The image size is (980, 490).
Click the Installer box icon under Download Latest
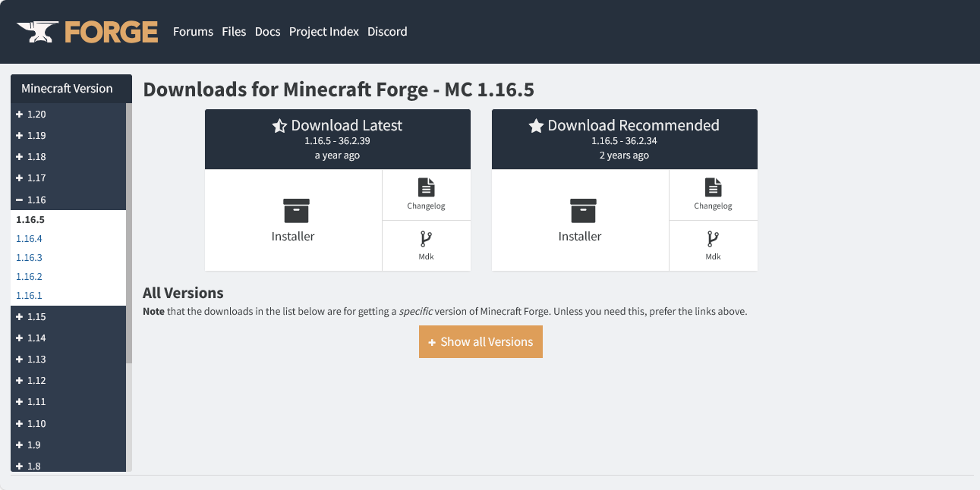(x=296, y=210)
